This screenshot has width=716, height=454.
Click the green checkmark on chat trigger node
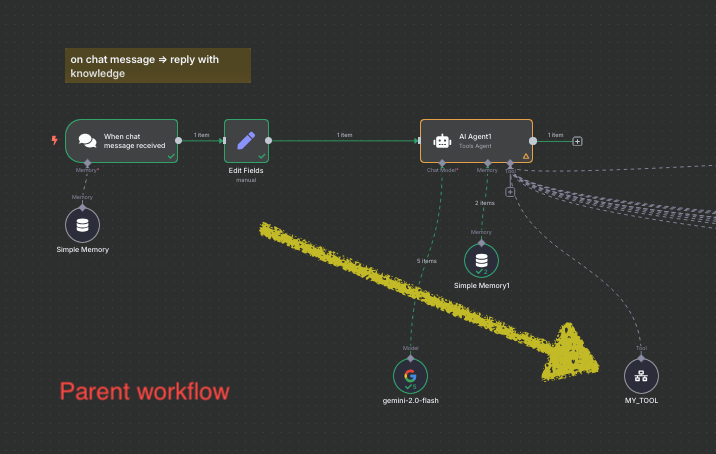171,156
